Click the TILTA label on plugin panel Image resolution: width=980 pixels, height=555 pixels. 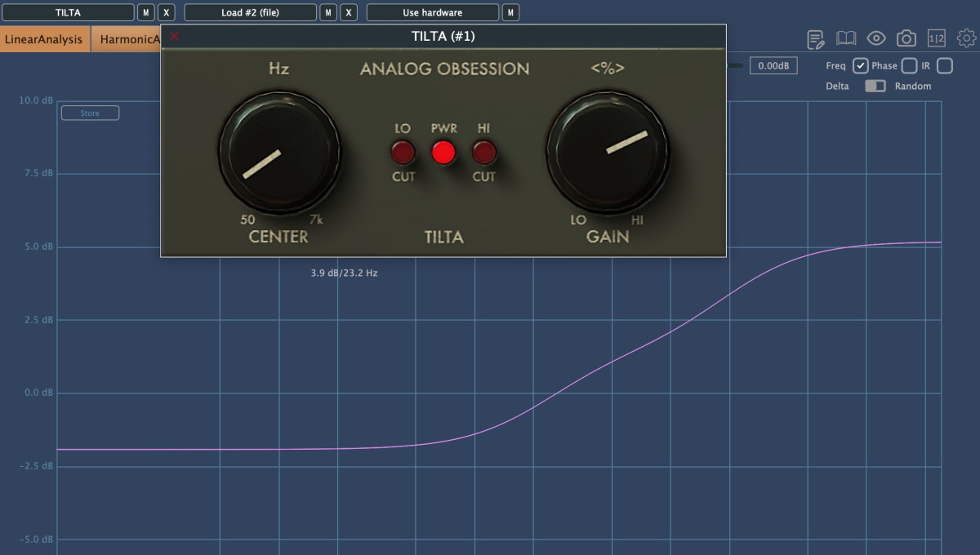pos(444,238)
